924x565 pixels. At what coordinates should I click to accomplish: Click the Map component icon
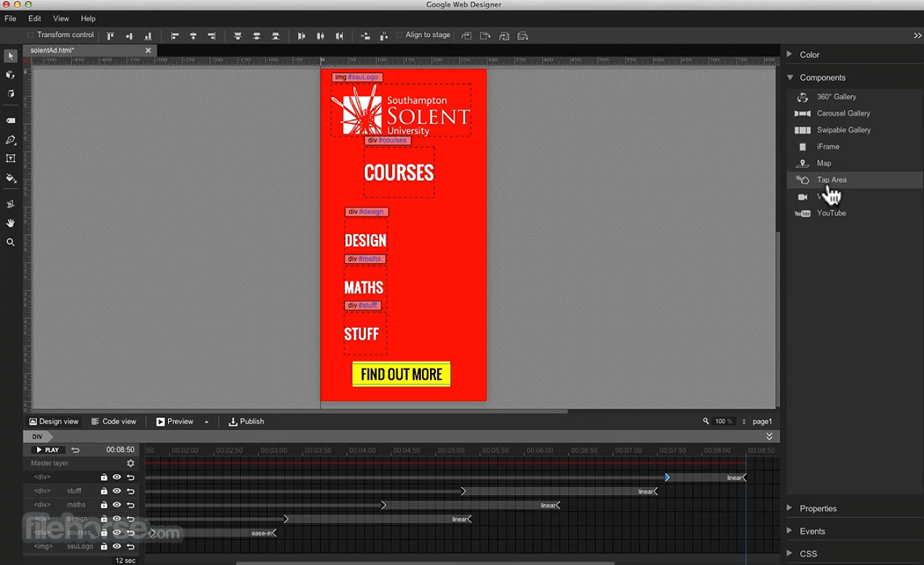[802, 164]
